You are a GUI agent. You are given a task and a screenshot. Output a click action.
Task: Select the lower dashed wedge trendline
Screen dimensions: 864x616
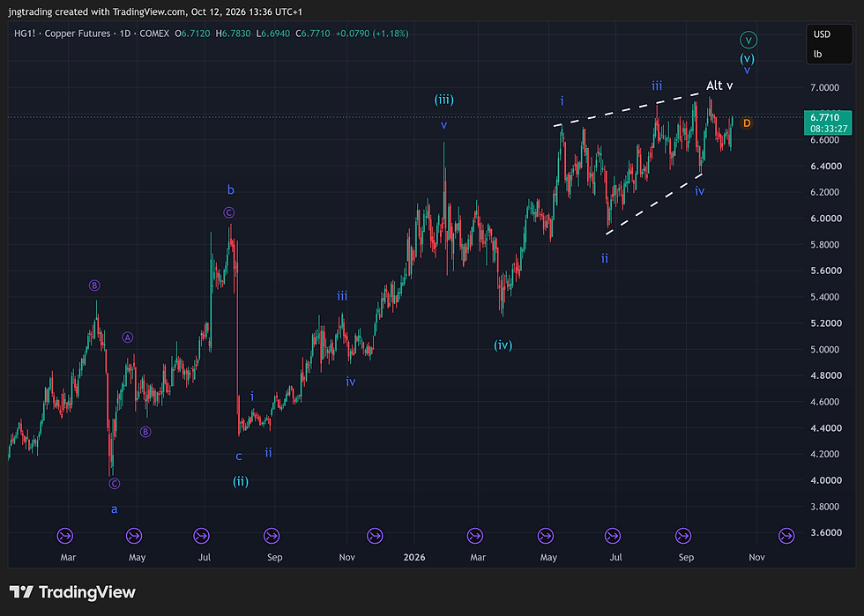654,204
